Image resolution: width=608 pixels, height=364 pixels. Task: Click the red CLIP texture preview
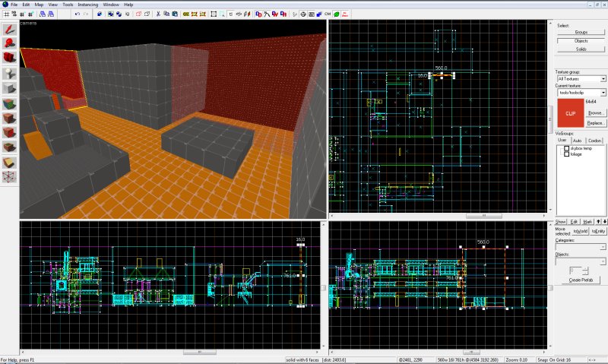(571, 113)
